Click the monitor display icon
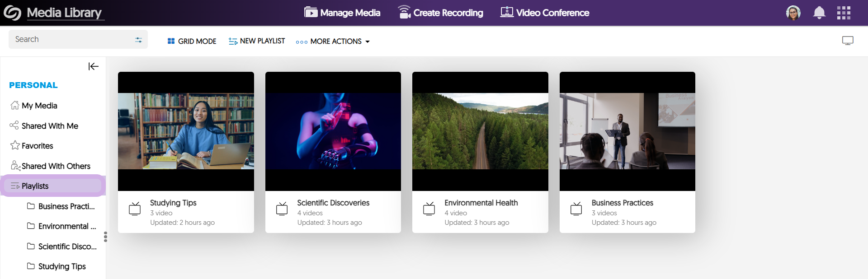 (x=847, y=41)
